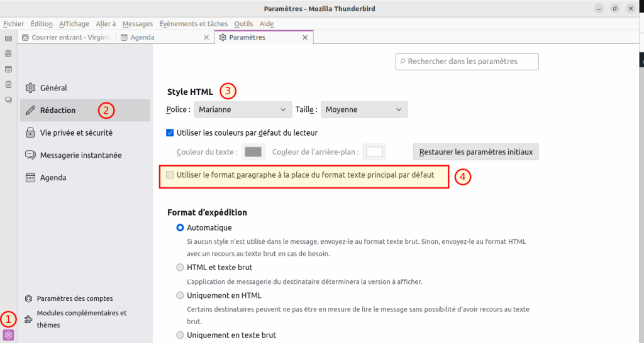Open the Calendar space in the sidebar
This screenshot has width=644, height=343.
click(8, 69)
